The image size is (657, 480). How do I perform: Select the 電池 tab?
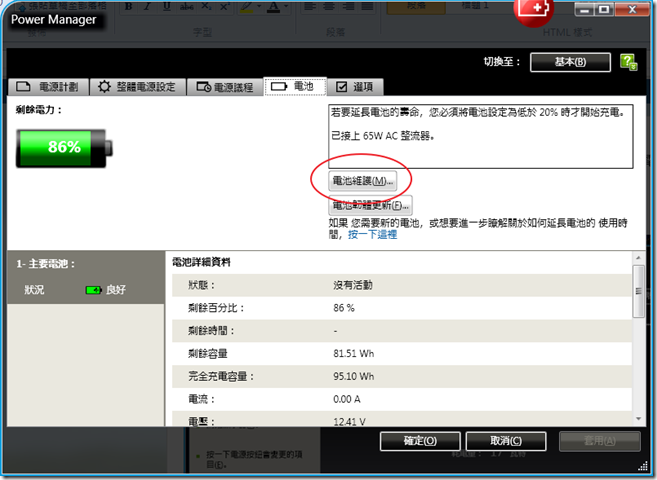click(295, 86)
